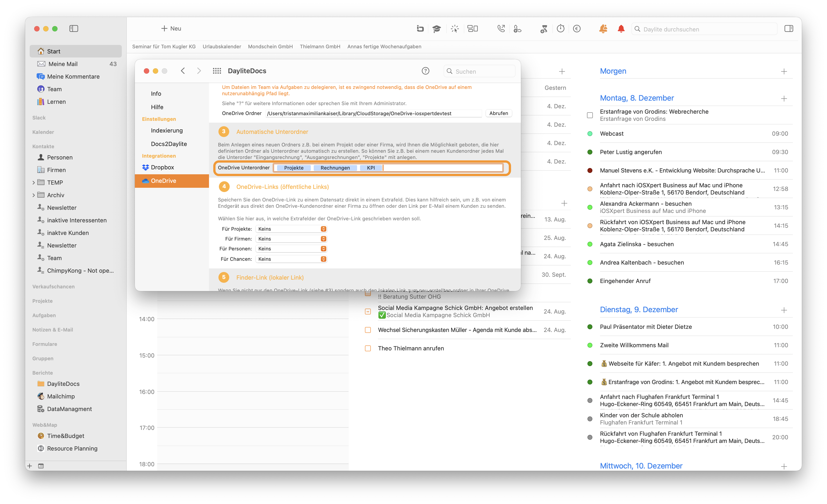Click the Abrufen button
Screen dimensions: 827x504
pos(498,113)
